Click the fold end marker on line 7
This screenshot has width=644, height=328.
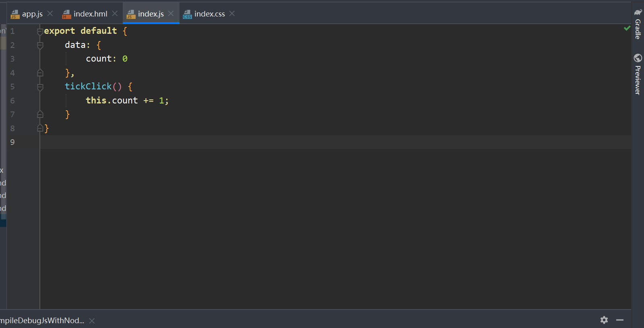tap(40, 115)
